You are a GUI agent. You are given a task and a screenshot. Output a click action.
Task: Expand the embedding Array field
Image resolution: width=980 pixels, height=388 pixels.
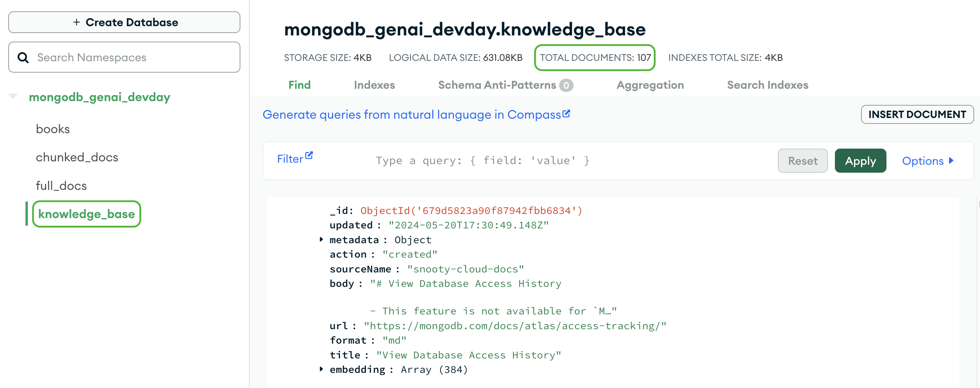point(322,369)
